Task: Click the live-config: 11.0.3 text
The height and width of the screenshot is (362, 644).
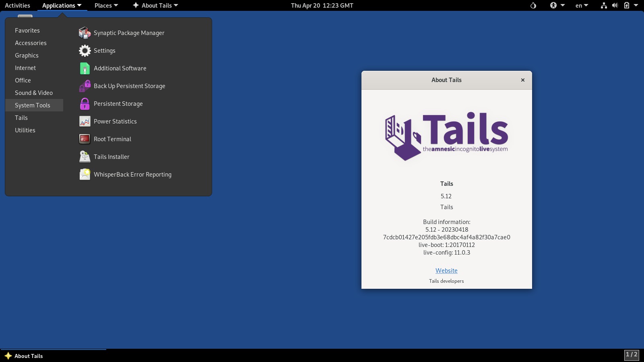Action: [x=446, y=253]
